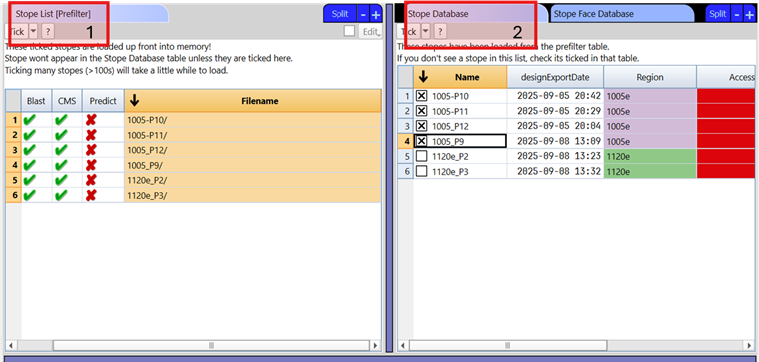Click the horizontal scrollbar under Stope Database table
The width and height of the screenshot is (759, 362).
[x=508, y=346]
